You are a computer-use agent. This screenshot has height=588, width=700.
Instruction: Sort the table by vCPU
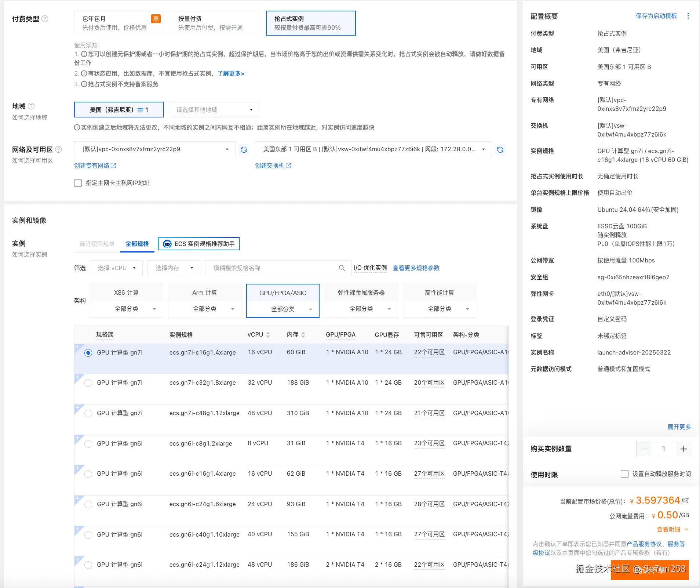(x=268, y=335)
